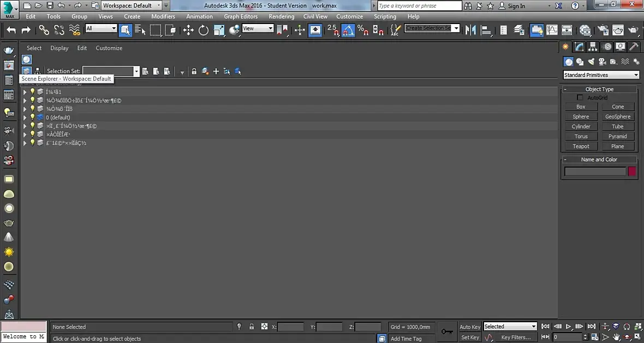Click the X coordinate input field
The height and width of the screenshot is (343, 644).
click(x=290, y=327)
